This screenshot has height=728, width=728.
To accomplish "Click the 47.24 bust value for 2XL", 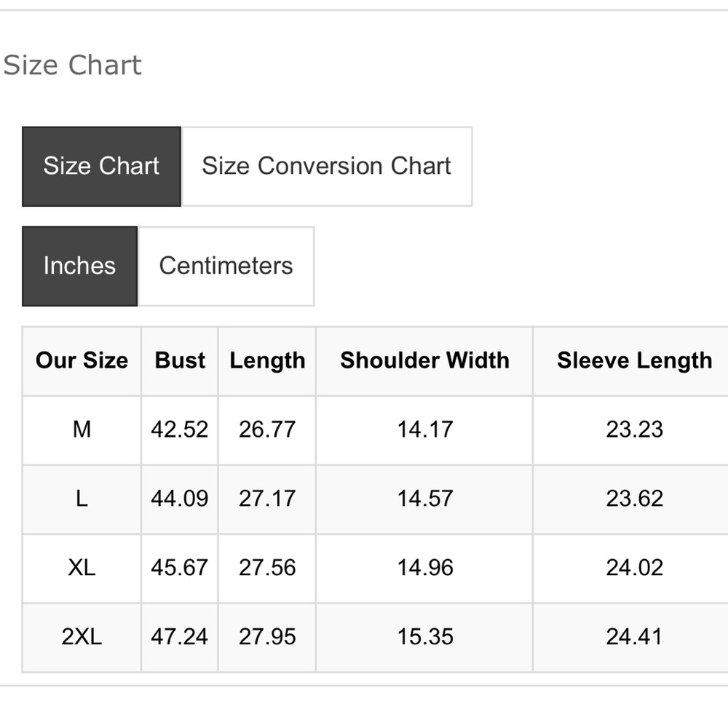I will tap(179, 637).
